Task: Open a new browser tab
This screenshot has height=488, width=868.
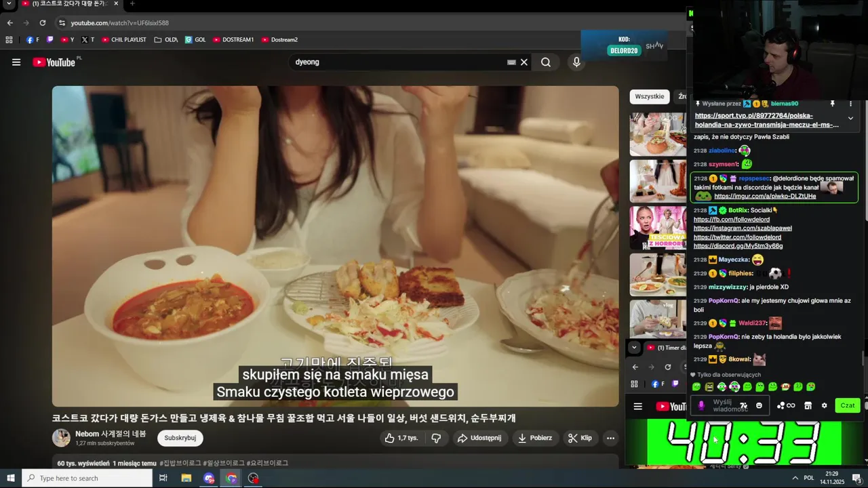Action: pos(132,4)
